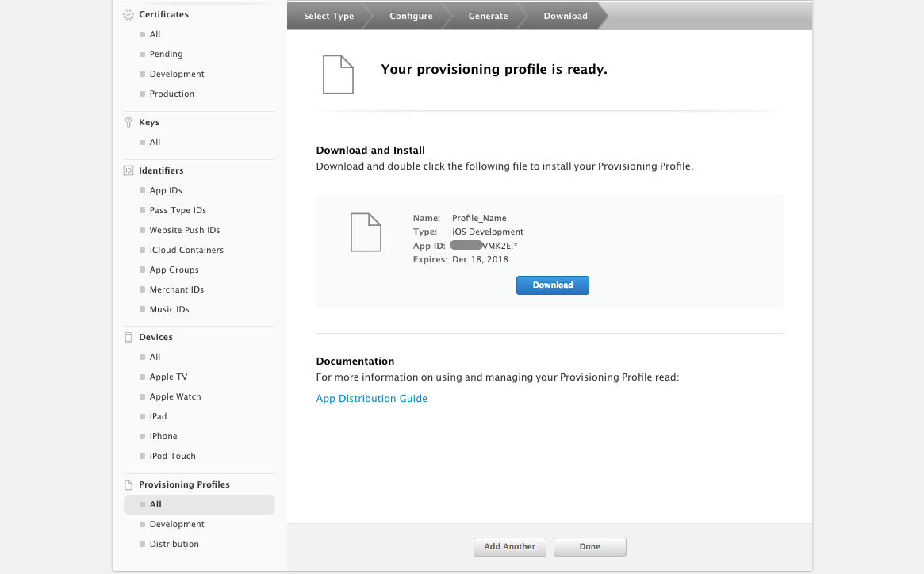Select Merchant IDs in sidebar
924x574 pixels.
coord(176,290)
